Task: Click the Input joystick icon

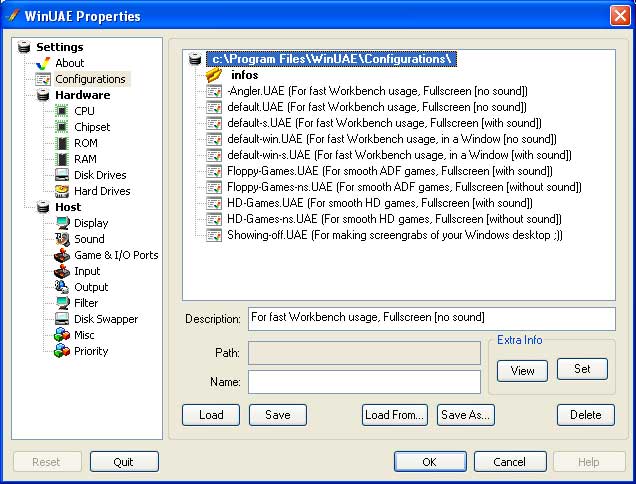Action: coord(62,271)
